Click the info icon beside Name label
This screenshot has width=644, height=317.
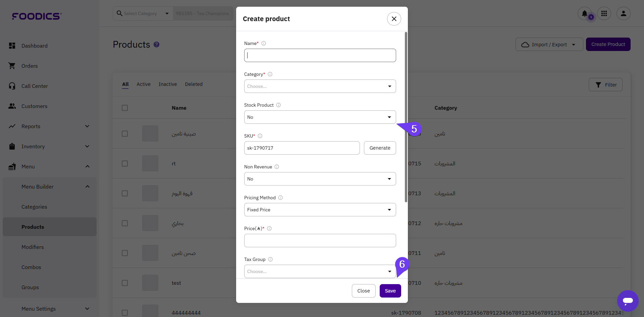click(x=264, y=43)
